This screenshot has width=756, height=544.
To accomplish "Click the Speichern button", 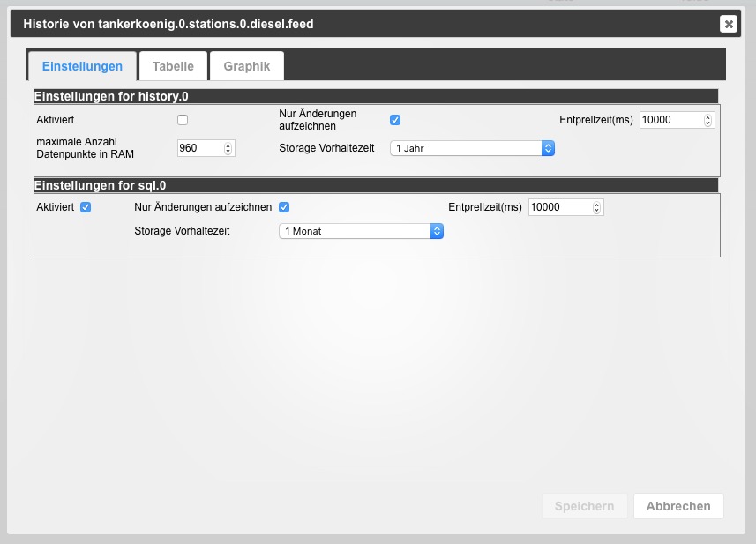I will point(584,506).
